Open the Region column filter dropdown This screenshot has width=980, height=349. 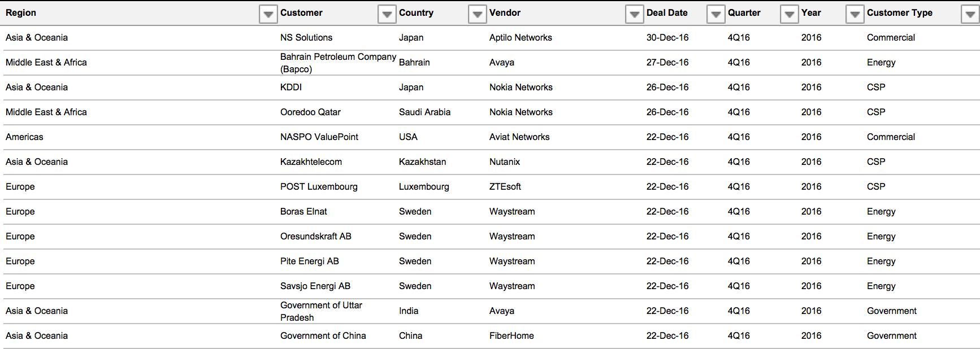coord(268,15)
